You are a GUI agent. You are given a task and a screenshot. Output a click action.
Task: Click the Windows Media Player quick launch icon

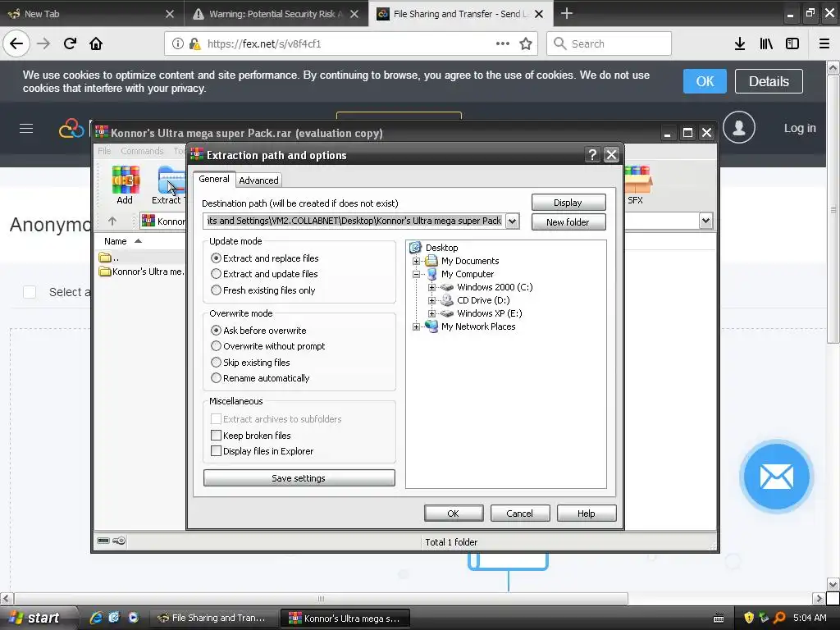click(x=134, y=617)
